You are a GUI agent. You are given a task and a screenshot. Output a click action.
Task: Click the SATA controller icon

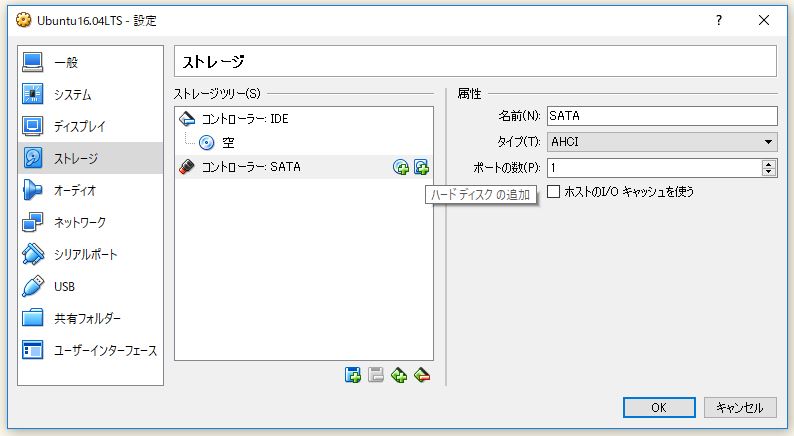coord(187,167)
